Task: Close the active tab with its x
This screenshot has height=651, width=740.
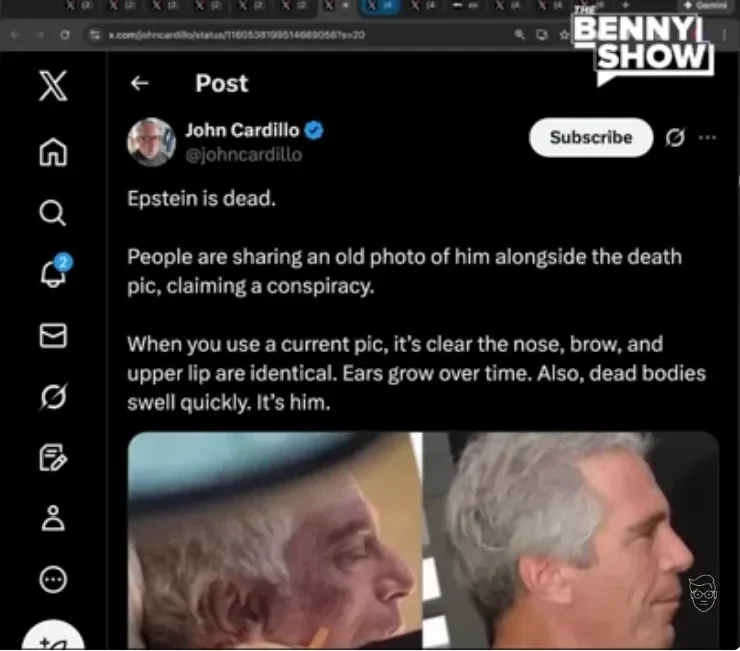Action: 346,6
